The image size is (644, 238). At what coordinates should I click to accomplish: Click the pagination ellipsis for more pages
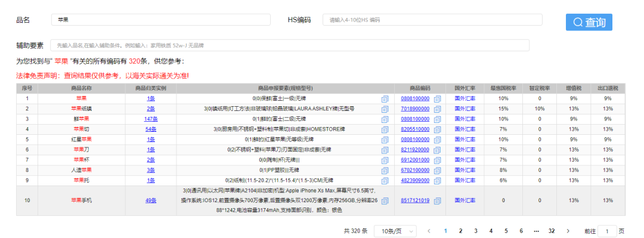537,231
